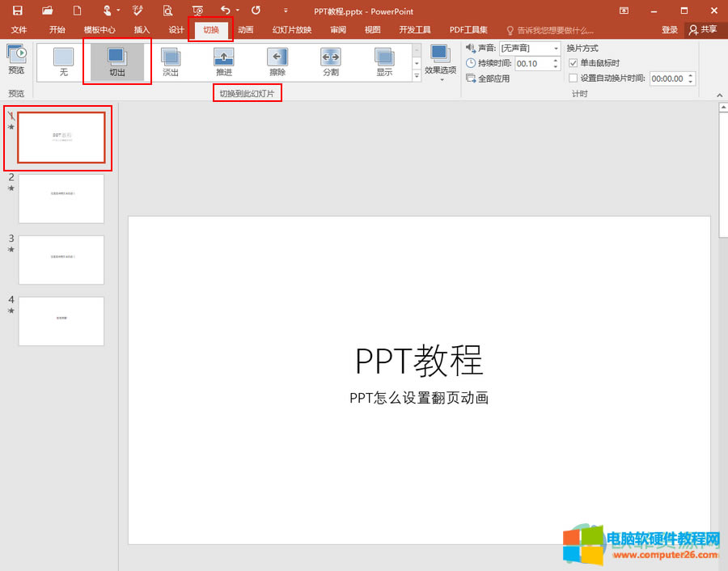
Task: Choose the 分割 (Split) transition
Action: pos(331,59)
